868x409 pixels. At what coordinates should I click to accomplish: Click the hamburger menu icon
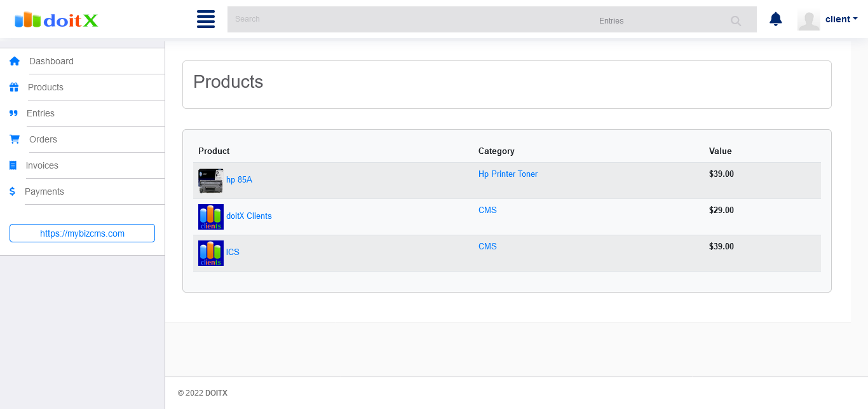point(206,19)
